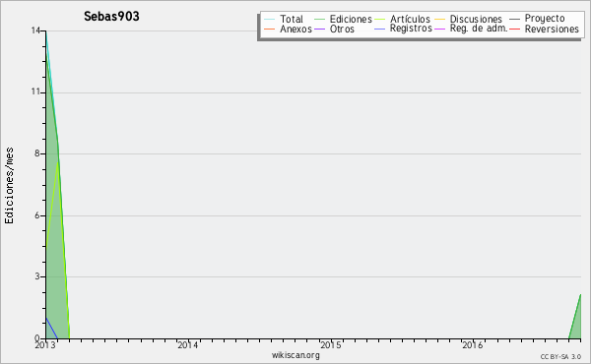
Task: Click the 11 y-axis value
Action: pyautogui.click(x=35, y=91)
